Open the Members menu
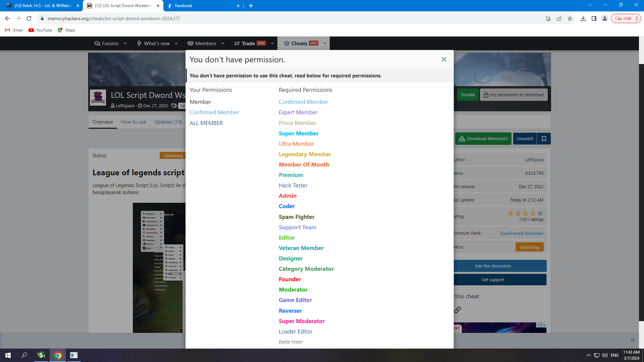This screenshot has height=362, width=644. coord(202,44)
